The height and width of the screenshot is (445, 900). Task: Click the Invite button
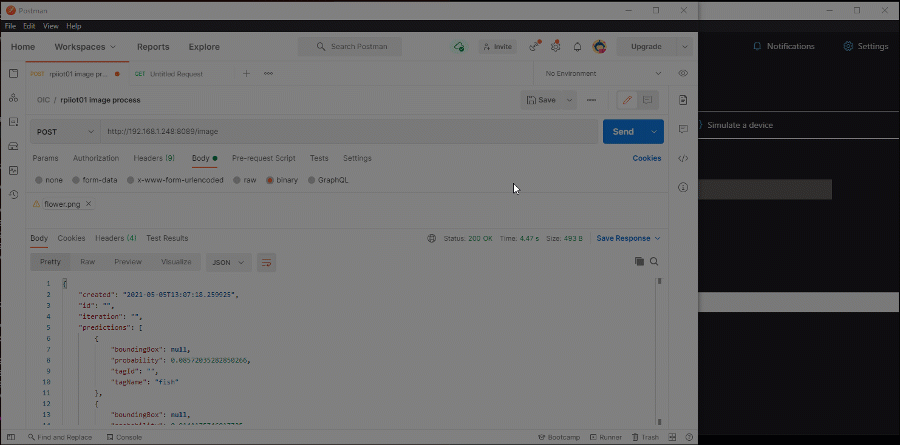pos(498,47)
